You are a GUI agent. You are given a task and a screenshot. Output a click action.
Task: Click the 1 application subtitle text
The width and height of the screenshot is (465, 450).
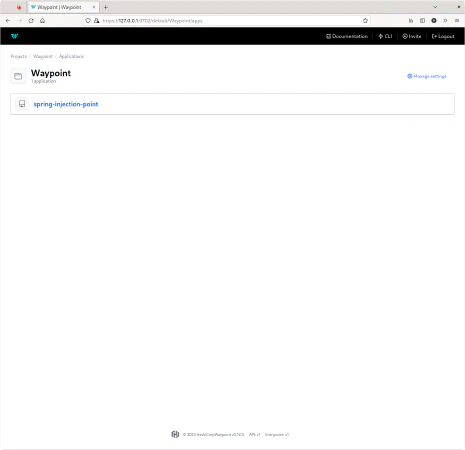43,81
